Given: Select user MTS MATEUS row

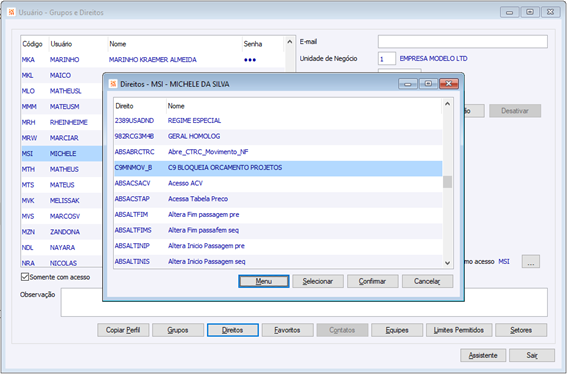Looking at the screenshot, I should point(62,185).
